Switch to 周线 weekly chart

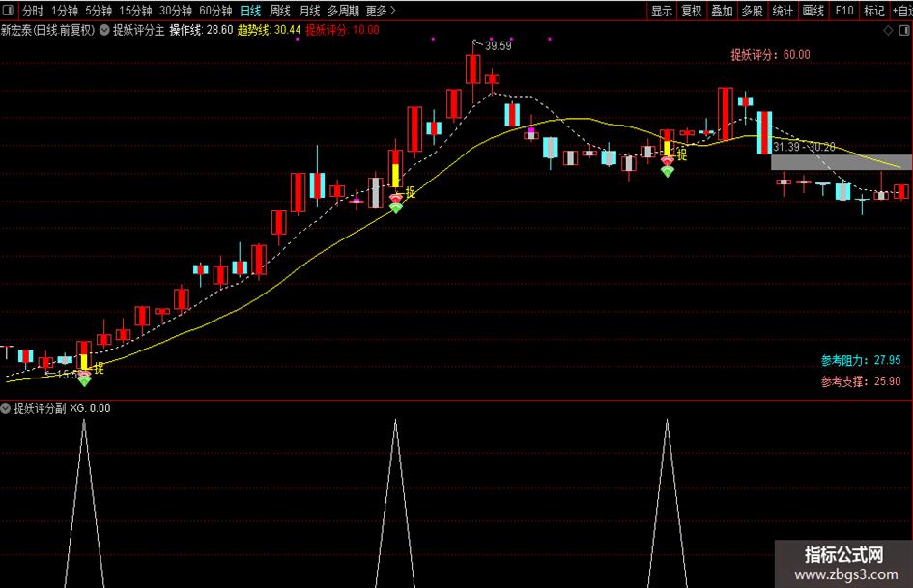coord(280,11)
